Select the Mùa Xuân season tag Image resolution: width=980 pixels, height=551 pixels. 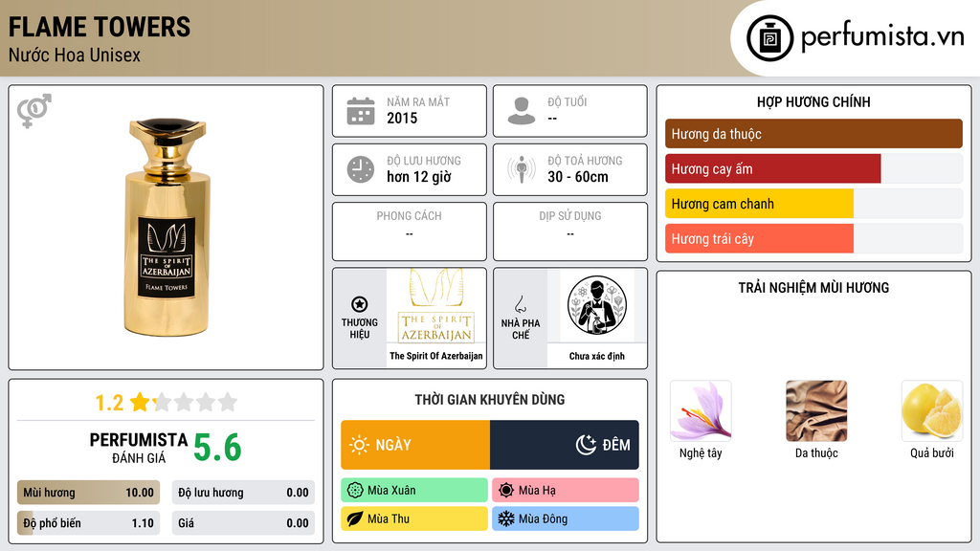coord(414,491)
